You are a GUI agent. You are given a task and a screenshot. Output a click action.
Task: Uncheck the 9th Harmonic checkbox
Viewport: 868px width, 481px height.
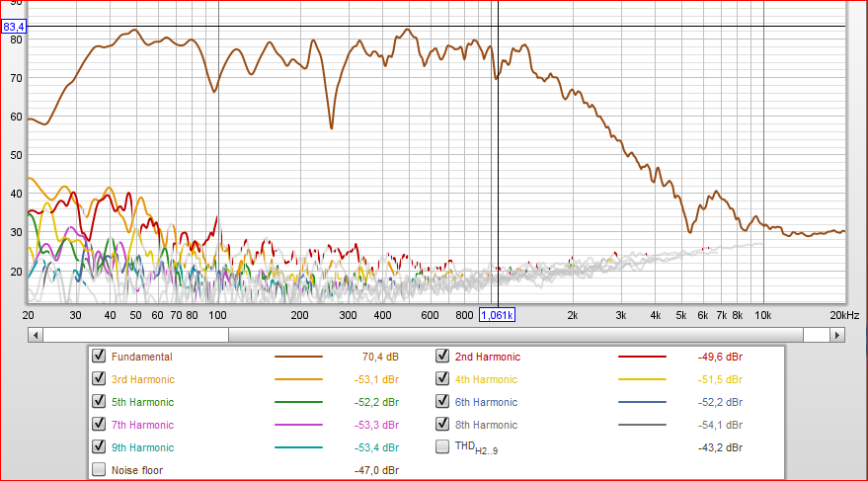[x=99, y=447]
